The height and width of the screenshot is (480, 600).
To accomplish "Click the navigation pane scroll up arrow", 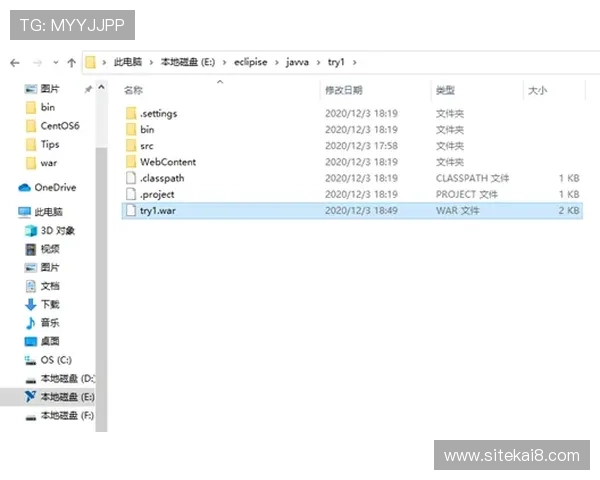I will point(101,87).
